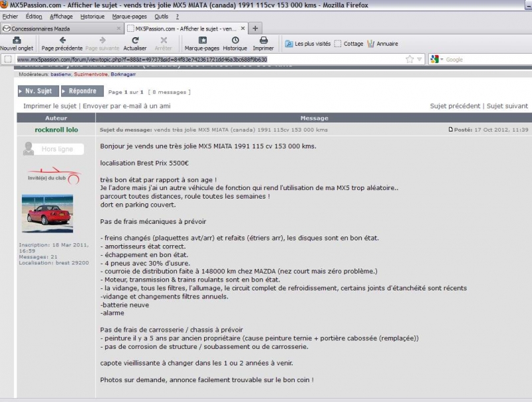
Task: Click text '[ 8 messages ]'
Action: pos(170,92)
